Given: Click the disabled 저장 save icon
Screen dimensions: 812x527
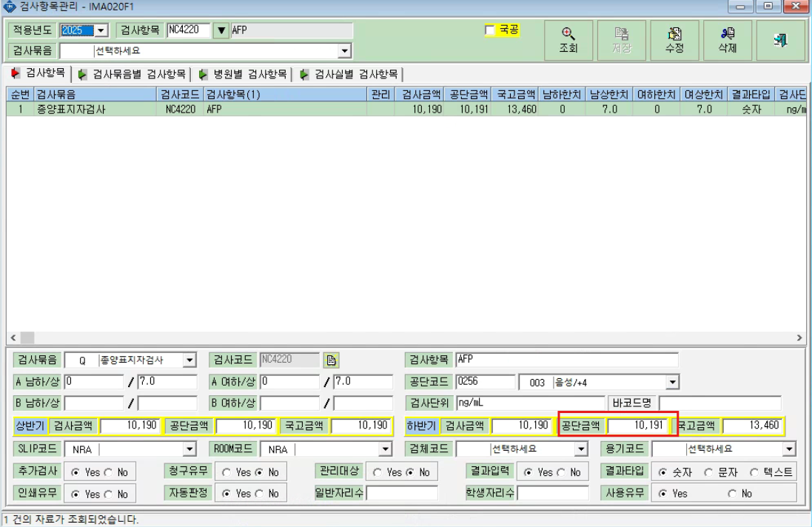Looking at the screenshot, I should click(x=622, y=41).
